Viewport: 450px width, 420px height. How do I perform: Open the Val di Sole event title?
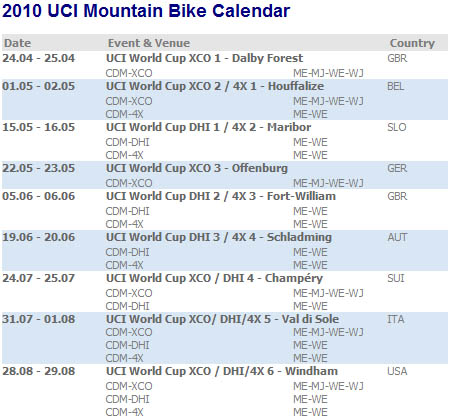point(222,319)
